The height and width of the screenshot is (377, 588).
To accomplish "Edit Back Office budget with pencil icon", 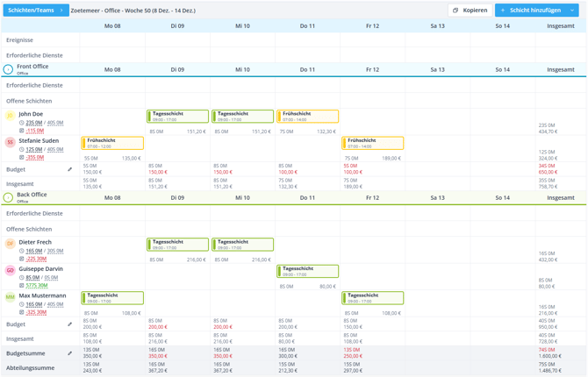I will [69, 324].
